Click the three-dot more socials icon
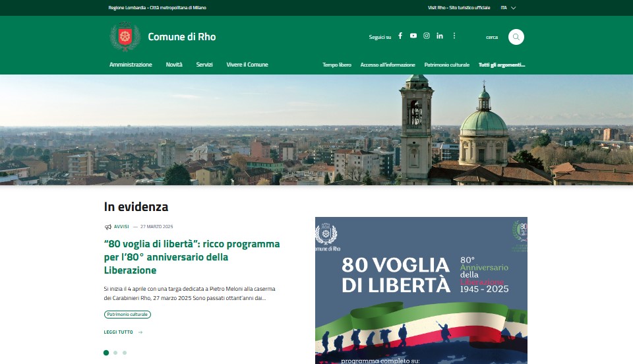Screen dimensions: 633x364 (454, 36)
